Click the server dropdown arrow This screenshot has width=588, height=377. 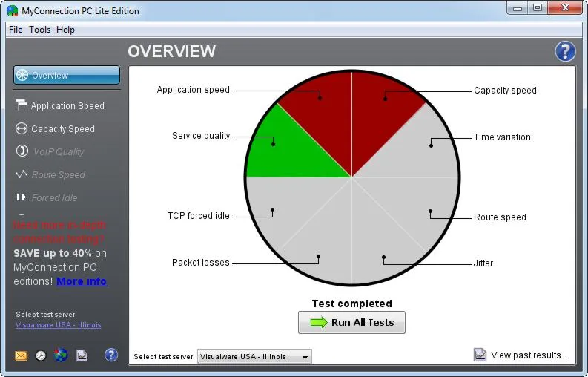coord(305,357)
